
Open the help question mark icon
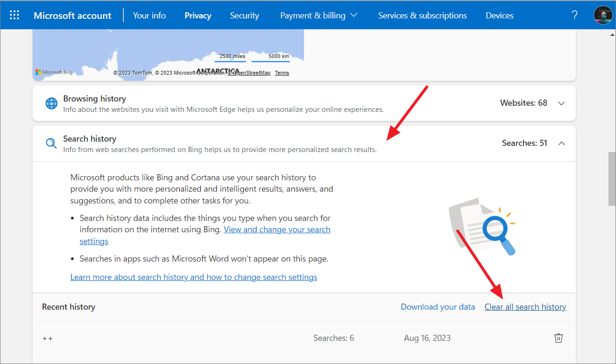coord(574,15)
